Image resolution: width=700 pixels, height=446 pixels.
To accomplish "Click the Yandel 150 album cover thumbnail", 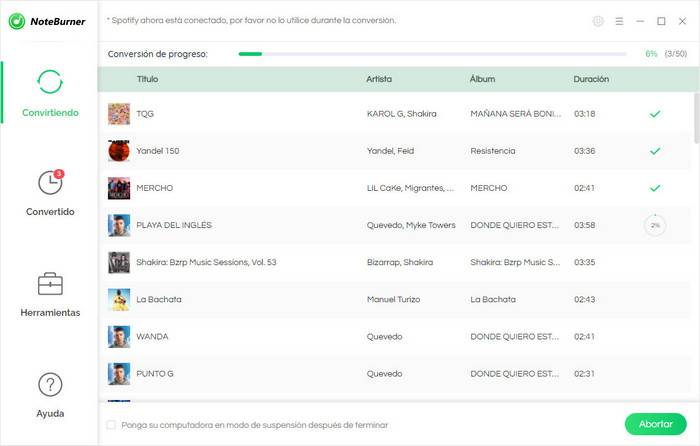I will [x=119, y=151].
